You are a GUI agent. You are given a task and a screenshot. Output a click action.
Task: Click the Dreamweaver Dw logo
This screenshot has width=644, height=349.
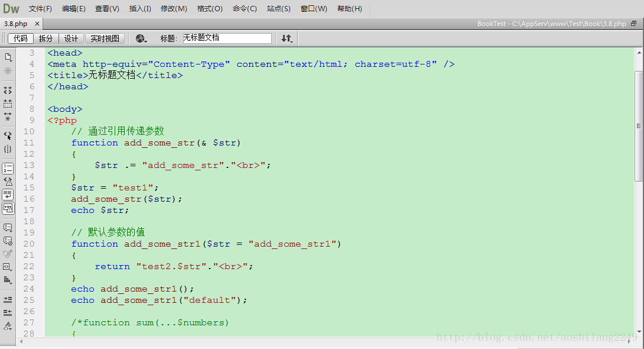11,9
